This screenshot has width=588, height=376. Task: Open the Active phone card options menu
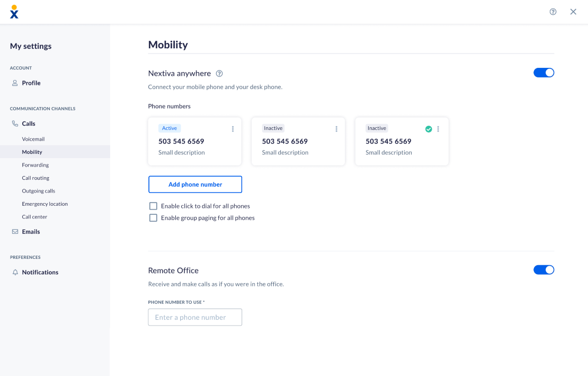(233, 129)
